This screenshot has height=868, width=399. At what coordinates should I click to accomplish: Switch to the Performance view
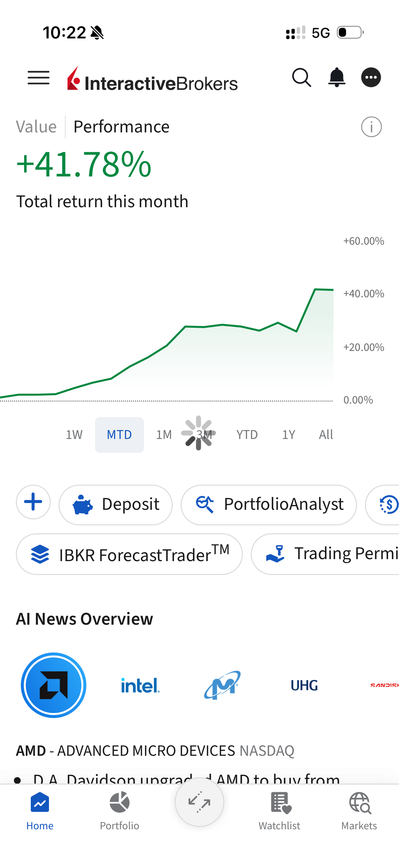[121, 127]
